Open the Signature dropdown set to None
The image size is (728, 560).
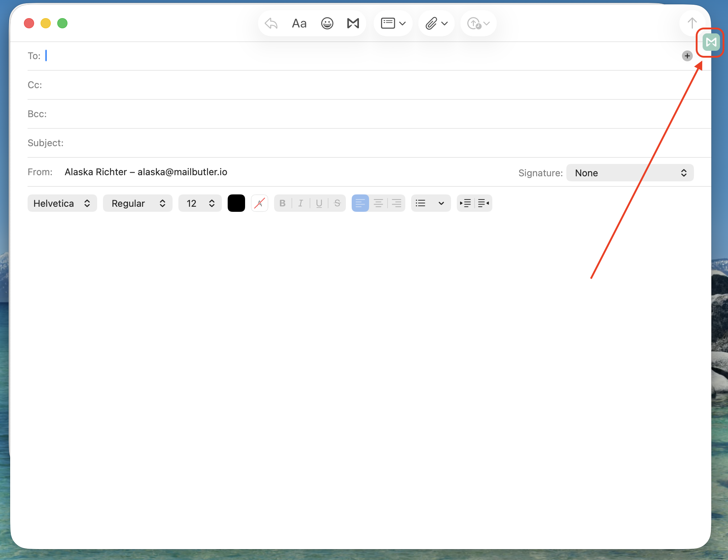[x=630, y=173]
